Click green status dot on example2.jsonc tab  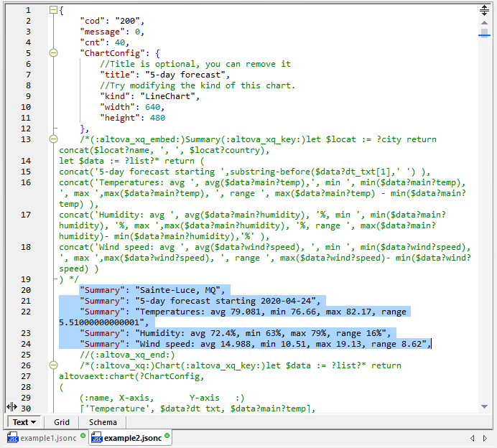(167, 436)
